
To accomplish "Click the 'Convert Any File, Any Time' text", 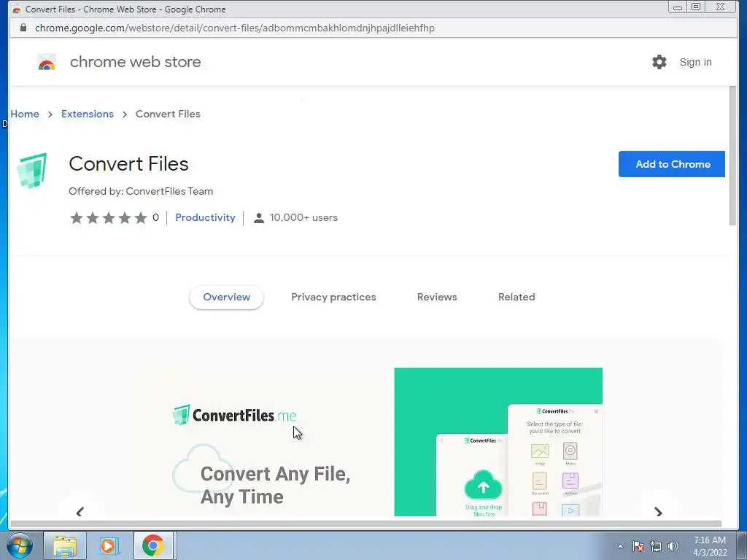I will [x=275, y=485].
